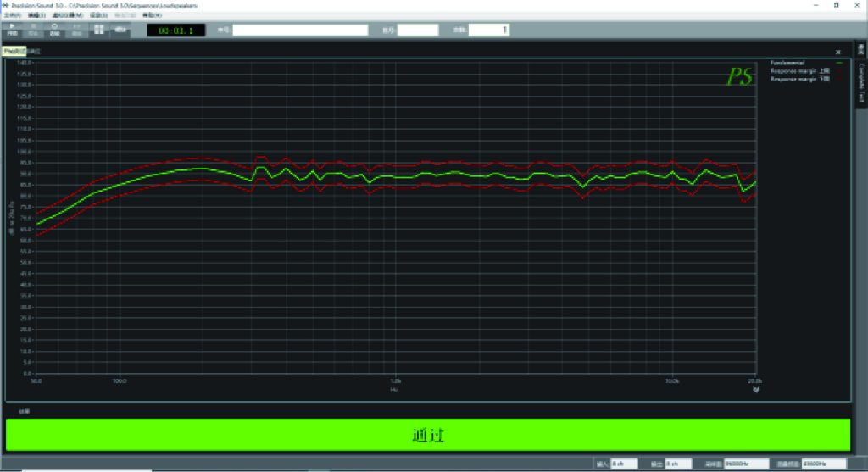Image resolution: width=868 pixels, height=472 pixels.
Task: Click the second toolbar button next to play
Action: (33, 30)
